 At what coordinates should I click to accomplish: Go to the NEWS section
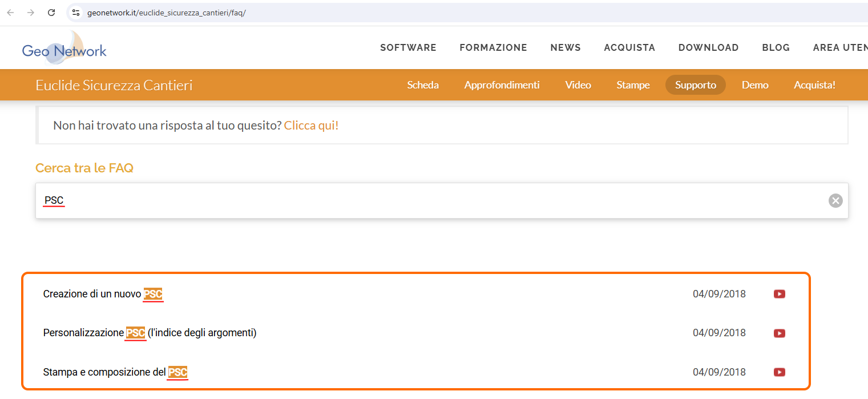[565, 48]
